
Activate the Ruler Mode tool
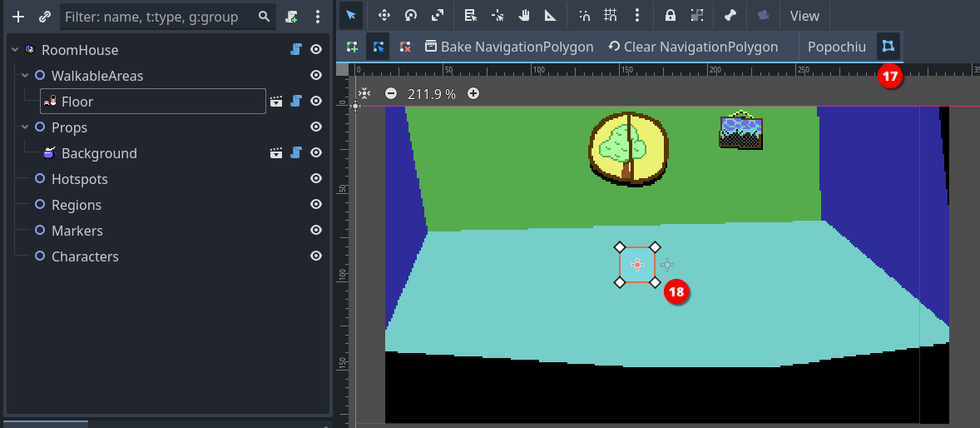pos(550,16)
